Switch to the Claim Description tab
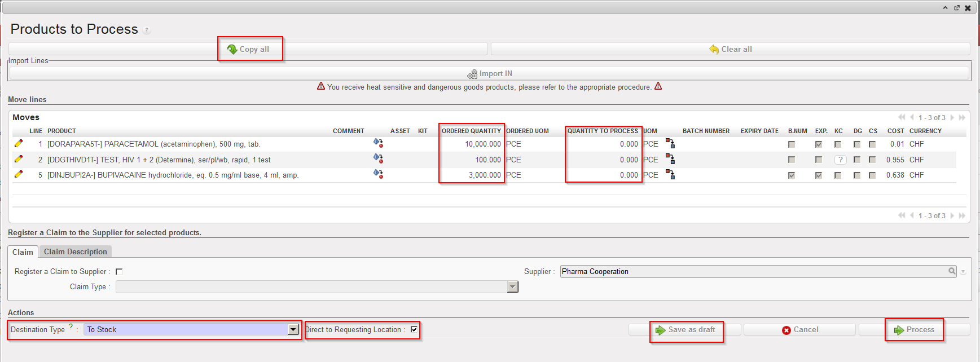 coord(76,251)
